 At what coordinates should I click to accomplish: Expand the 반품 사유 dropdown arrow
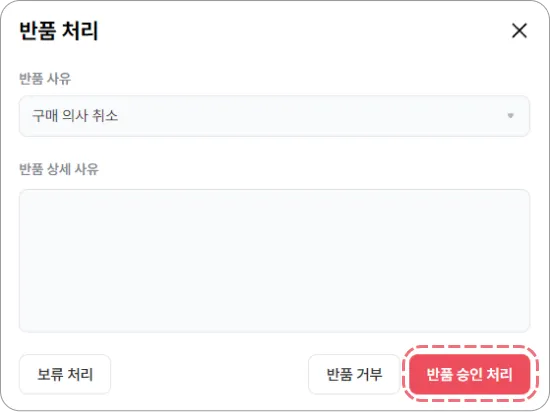tap(510, 115)
